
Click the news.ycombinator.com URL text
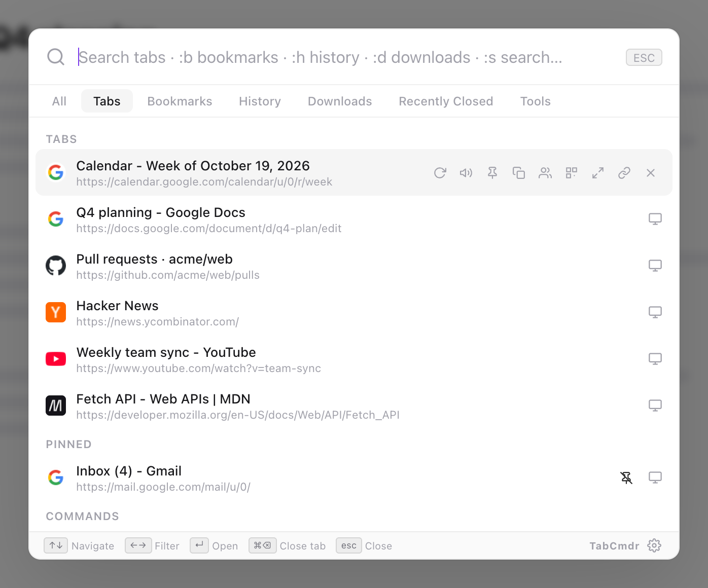158,322
